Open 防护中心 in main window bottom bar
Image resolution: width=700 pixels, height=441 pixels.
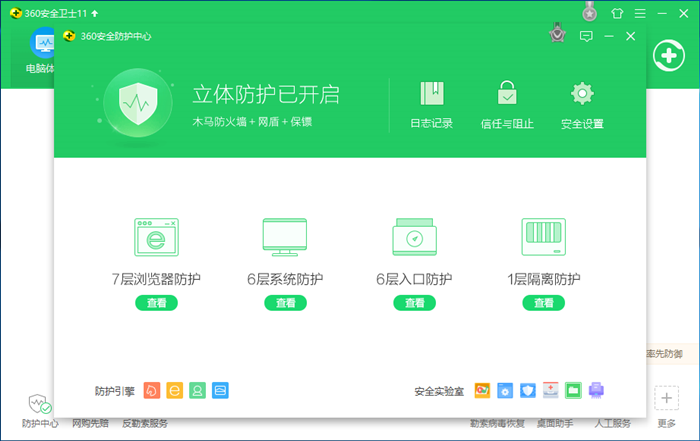click(40, 411)
